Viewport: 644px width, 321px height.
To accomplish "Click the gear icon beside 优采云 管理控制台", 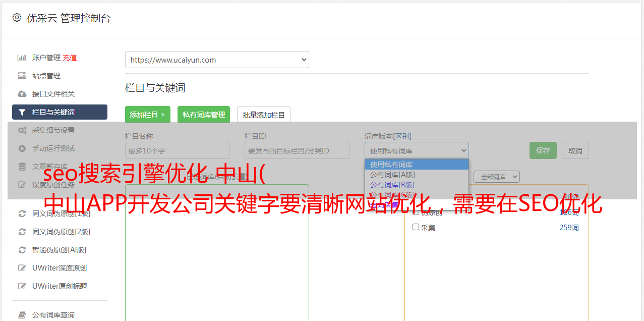I will click(x=17, y=18).
